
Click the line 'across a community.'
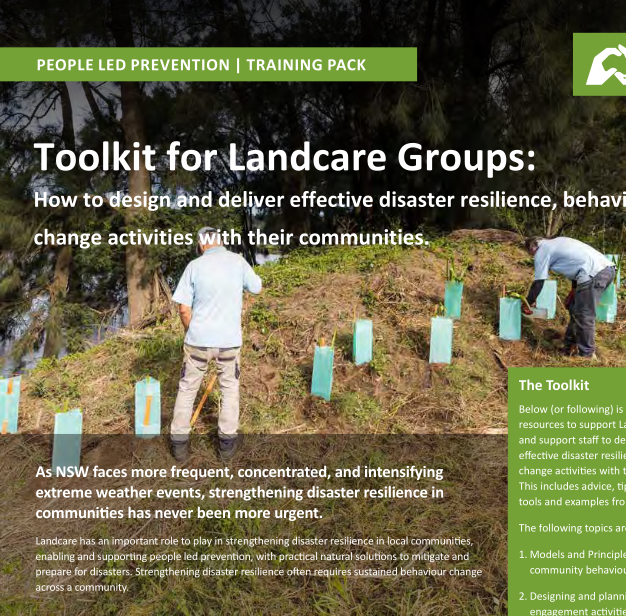click(x=82, y=587)
